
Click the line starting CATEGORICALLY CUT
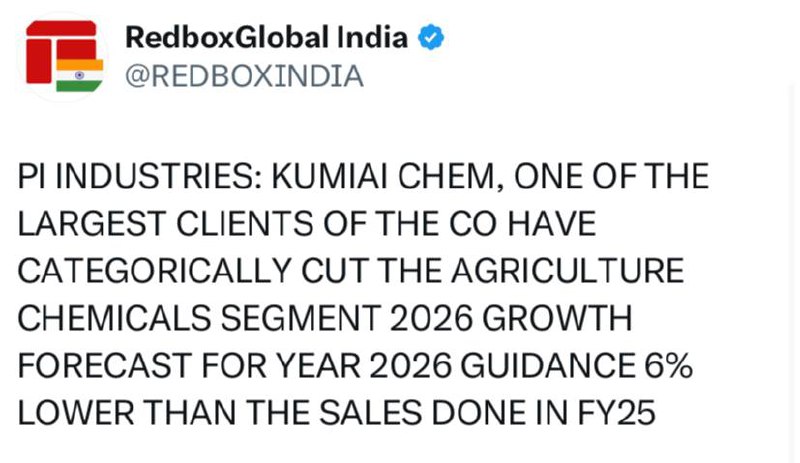point(351,271)
